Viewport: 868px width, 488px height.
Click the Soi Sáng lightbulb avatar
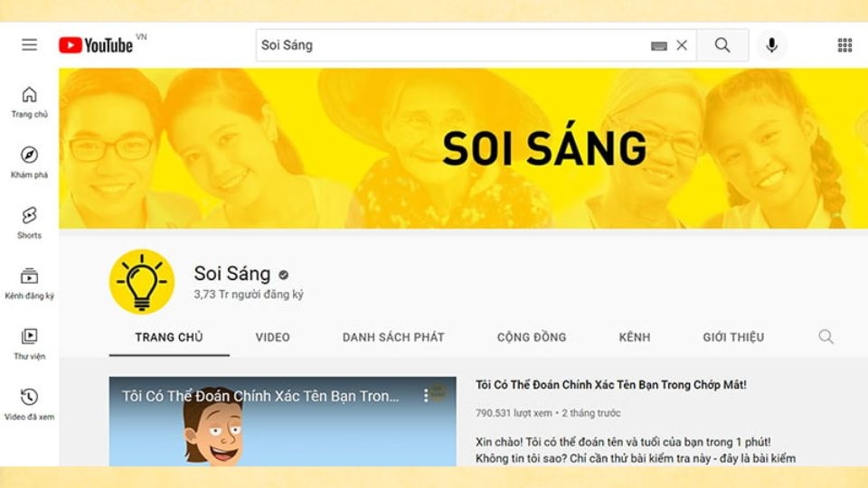pos(142,282)
